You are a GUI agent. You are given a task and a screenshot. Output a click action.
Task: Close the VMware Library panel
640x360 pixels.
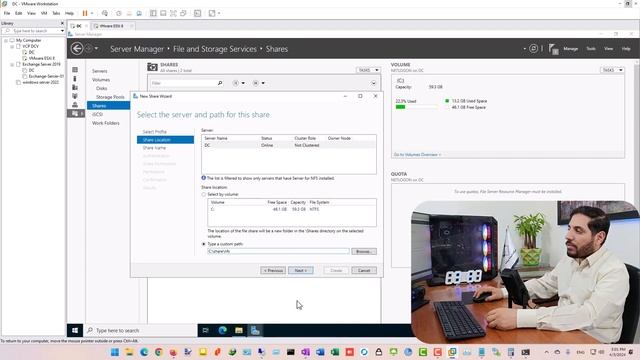[62, 23]
